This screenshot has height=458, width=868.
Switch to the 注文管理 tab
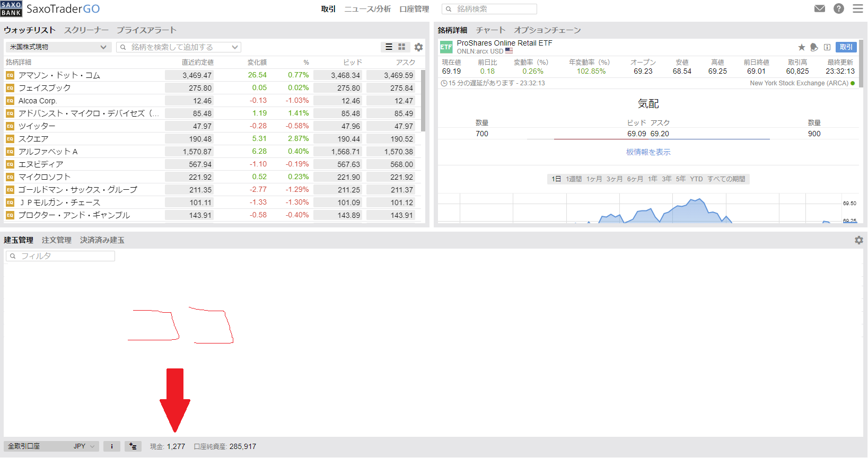pos(57,240)
